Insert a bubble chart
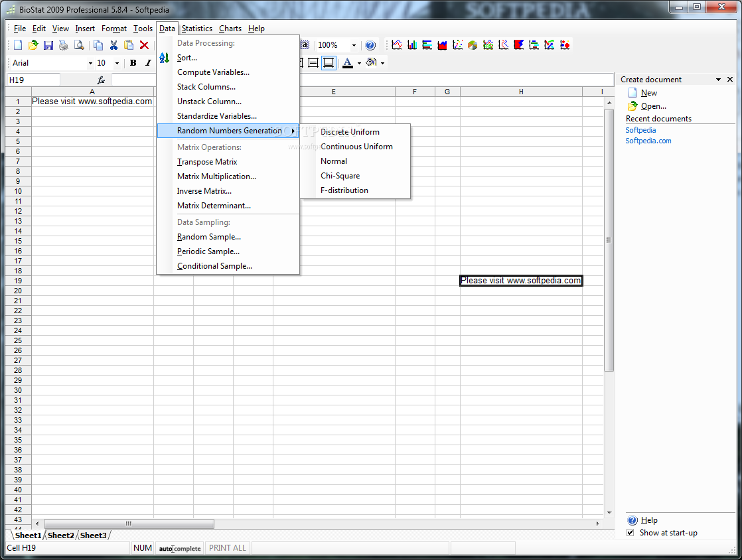 coord(565,44)
